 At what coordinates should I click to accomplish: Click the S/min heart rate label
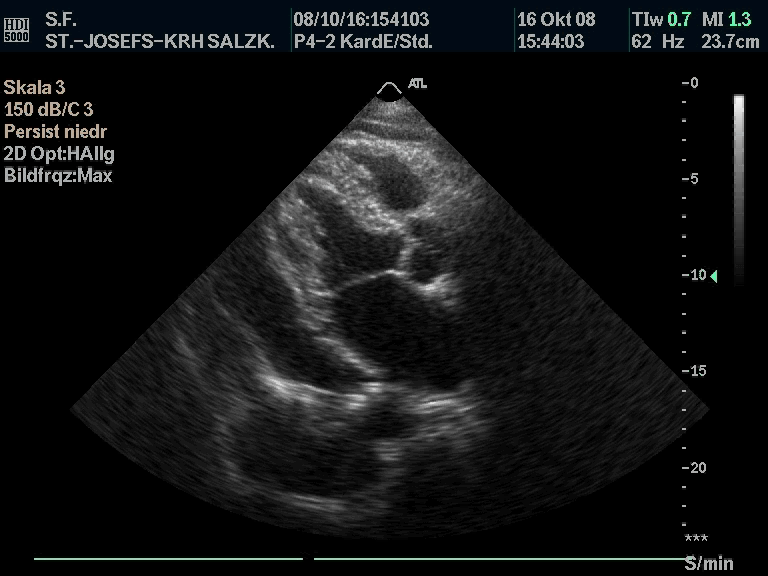[x=709, y=563]
